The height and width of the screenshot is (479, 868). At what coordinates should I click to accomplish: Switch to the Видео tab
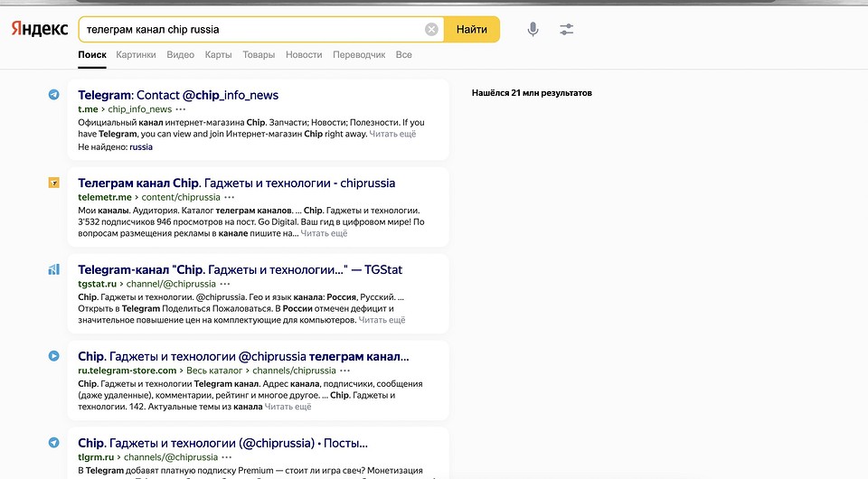[x=181, y=55]
